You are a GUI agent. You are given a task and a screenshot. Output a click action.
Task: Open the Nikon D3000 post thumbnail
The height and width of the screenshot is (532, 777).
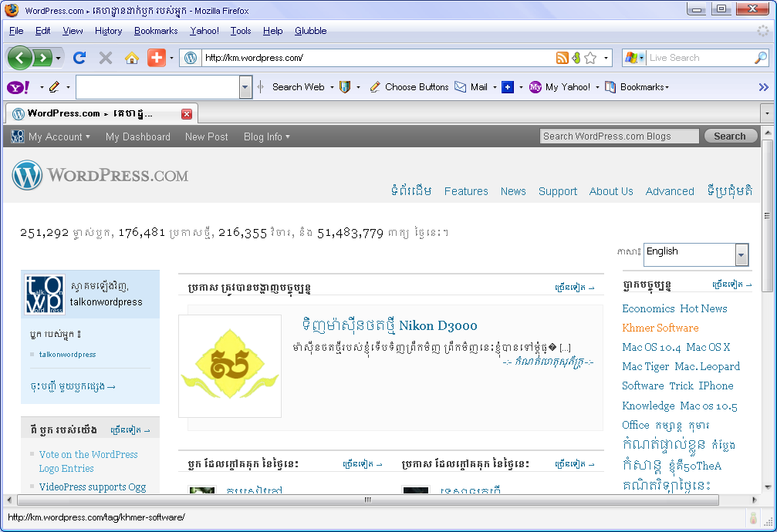[x=230, y=366]
